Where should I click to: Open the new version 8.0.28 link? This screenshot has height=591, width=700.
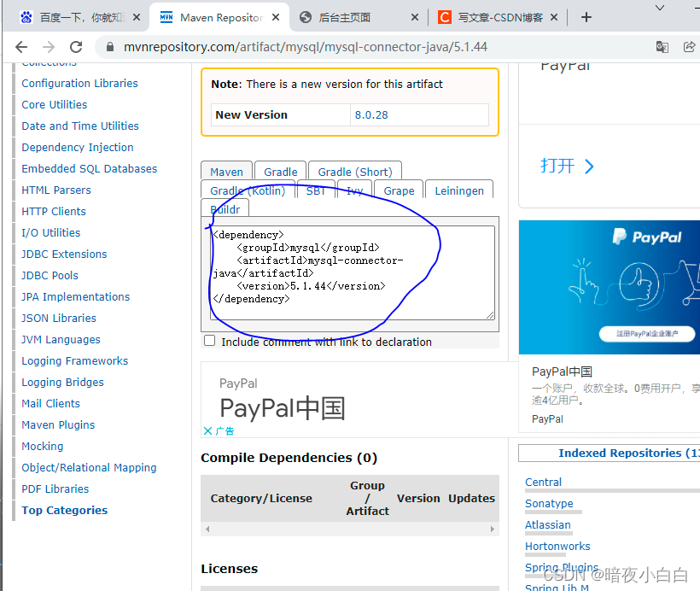coord(371,114)
